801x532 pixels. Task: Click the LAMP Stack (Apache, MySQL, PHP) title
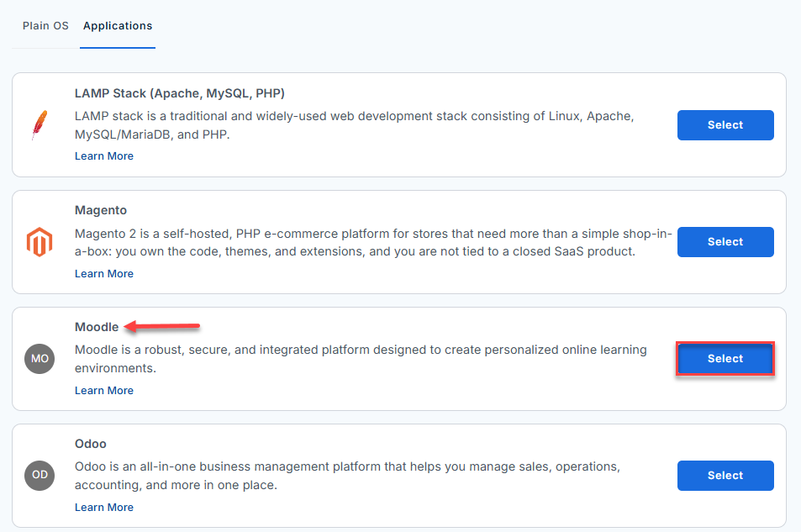click(180, 93)
